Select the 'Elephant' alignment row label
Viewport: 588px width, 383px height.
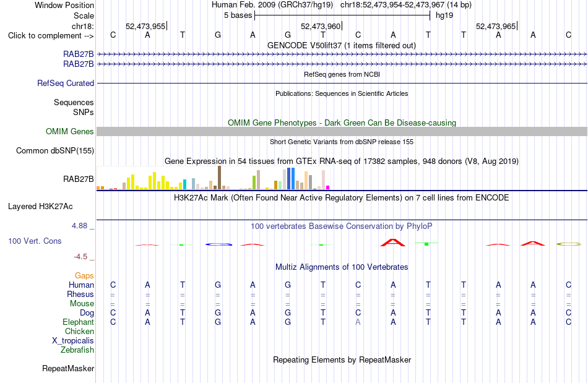(x=79, y=322)
